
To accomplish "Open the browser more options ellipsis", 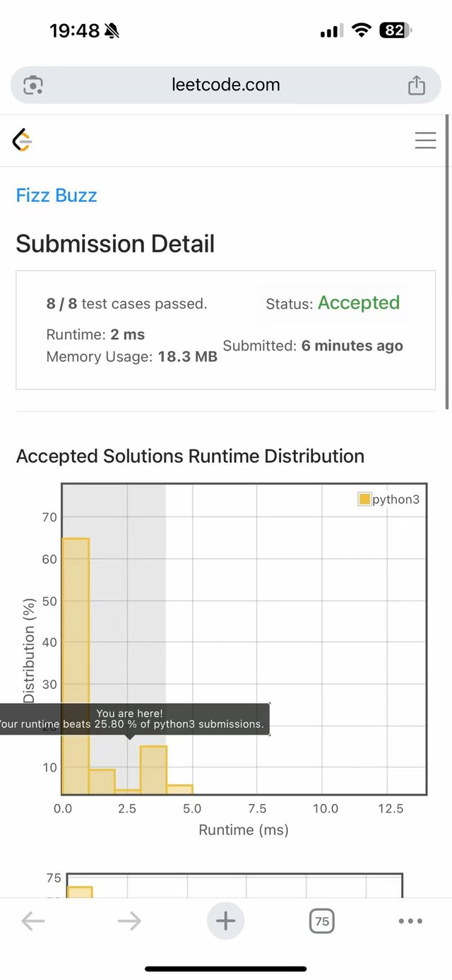I will (410, 921).
